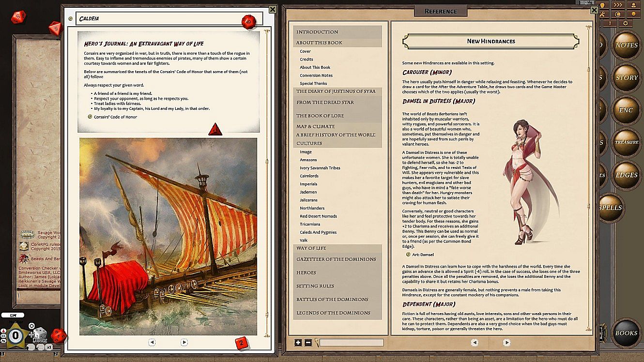Click the white Damage die
The height and width of the screenshot is (362, 644).
40,334
